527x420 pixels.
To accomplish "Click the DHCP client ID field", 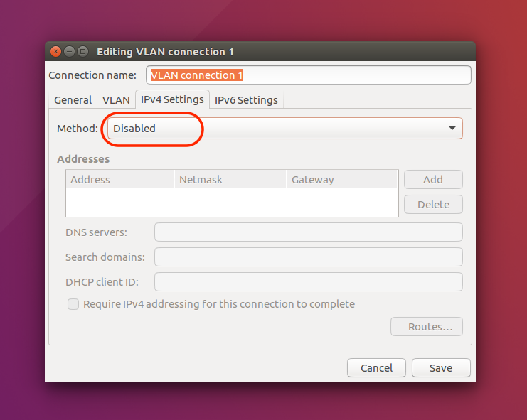I will (309, 281).
